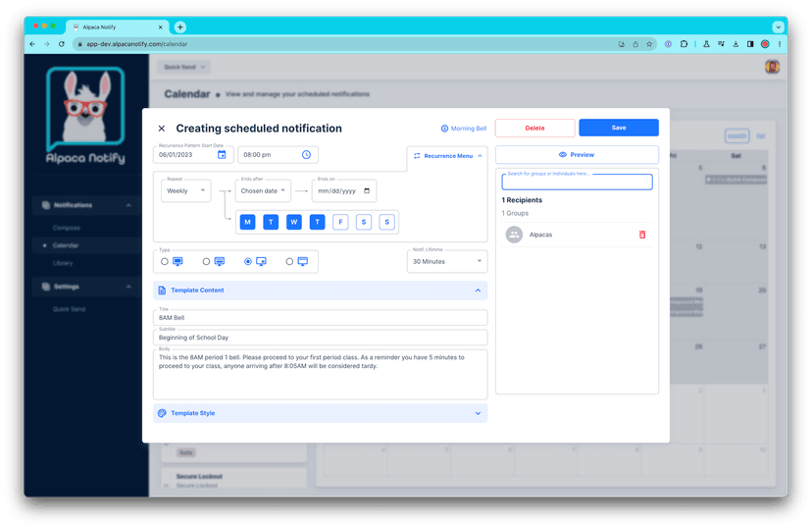Open Compose in sidebar
Screen dimensions: 812x529
pos(67,228)
